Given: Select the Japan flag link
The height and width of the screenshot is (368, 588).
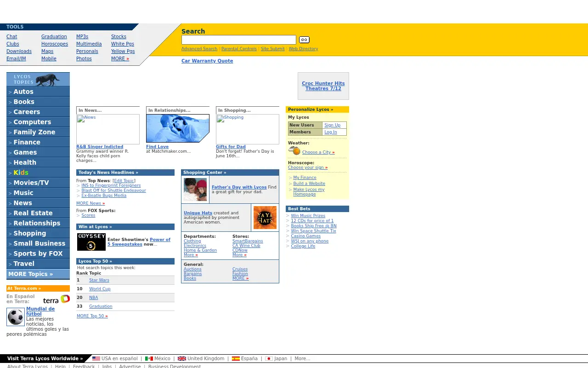Looking at the screenshot, I should tap(276, 359).
